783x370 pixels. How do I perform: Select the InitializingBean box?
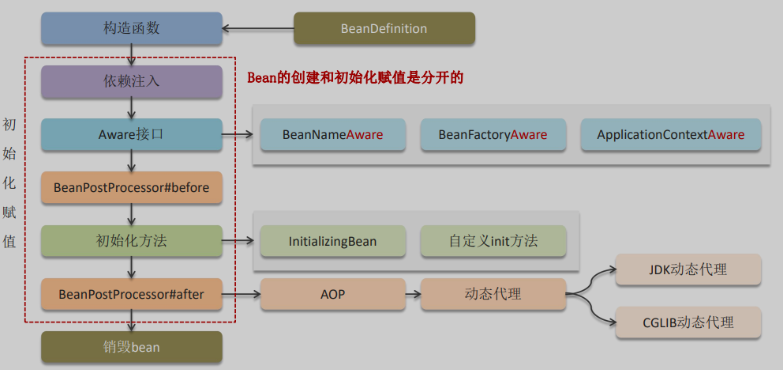click(x=333, y=241)
